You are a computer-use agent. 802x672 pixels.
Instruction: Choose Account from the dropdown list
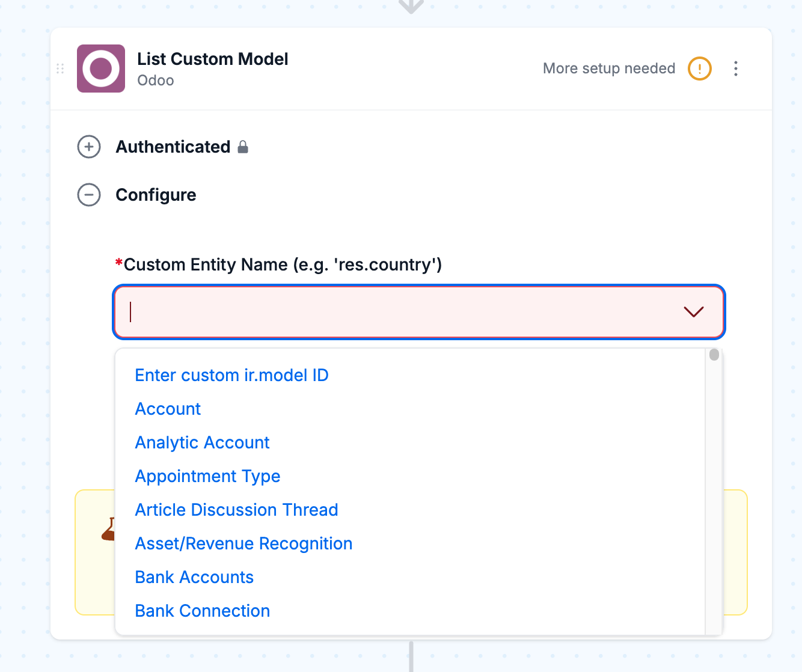click(168, 409)
